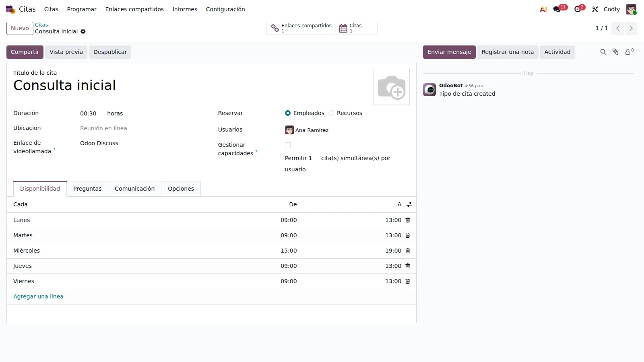Image resolution: width=644 pixels, height=362 pixels.
Task: Click Agregar una línea link
Action: (x=38, y=296)
